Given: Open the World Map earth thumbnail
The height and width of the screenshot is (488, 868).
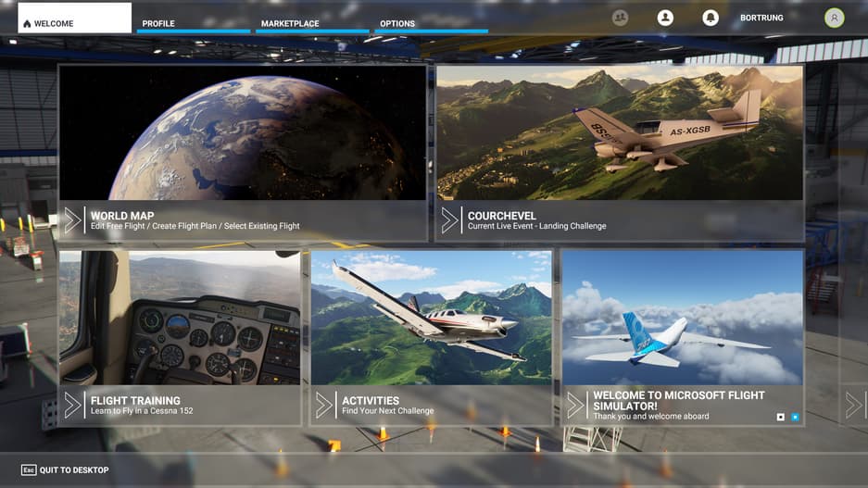Looking at the screenshot, I should click(243, 132).
